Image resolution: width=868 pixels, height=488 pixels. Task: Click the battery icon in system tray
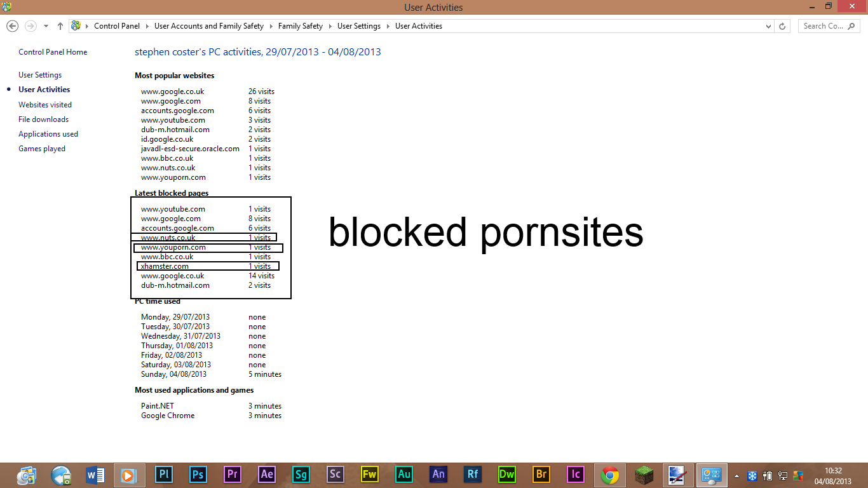(x=768, y=475)
